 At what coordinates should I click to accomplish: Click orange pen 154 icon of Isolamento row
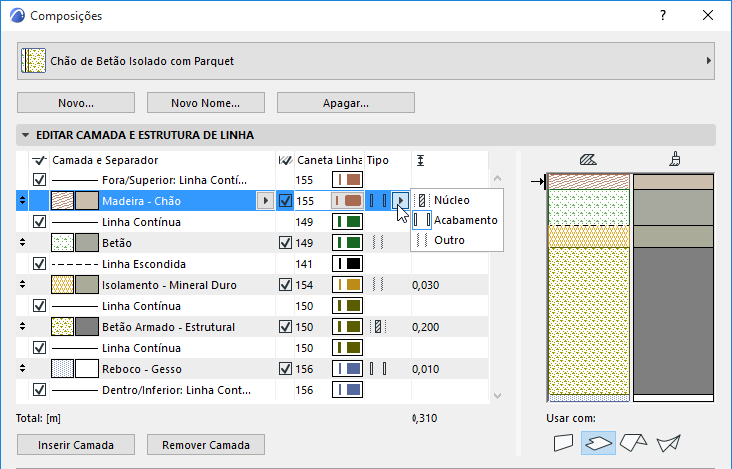coord(347,285)
